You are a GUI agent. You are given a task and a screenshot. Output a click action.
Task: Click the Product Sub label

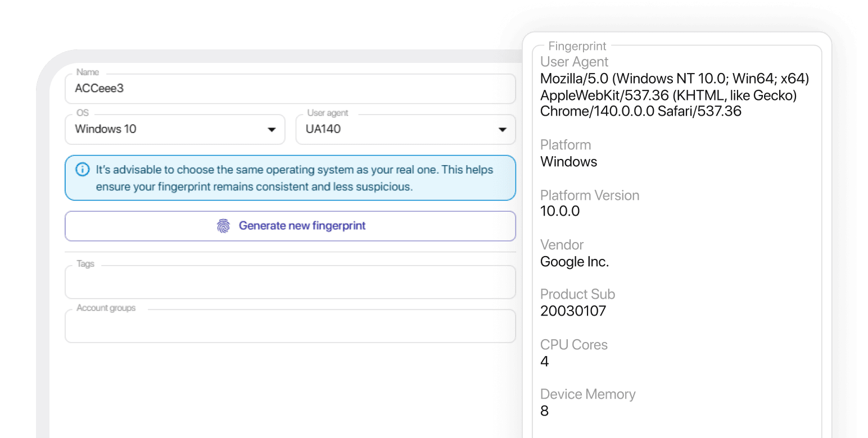click(577, 294)
